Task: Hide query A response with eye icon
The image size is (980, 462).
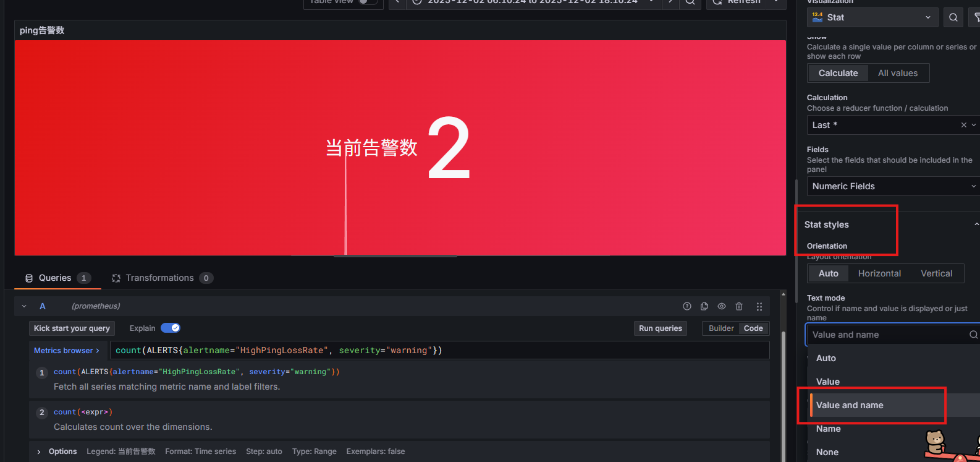Action: pyautogui.click(x=721, y=306)
